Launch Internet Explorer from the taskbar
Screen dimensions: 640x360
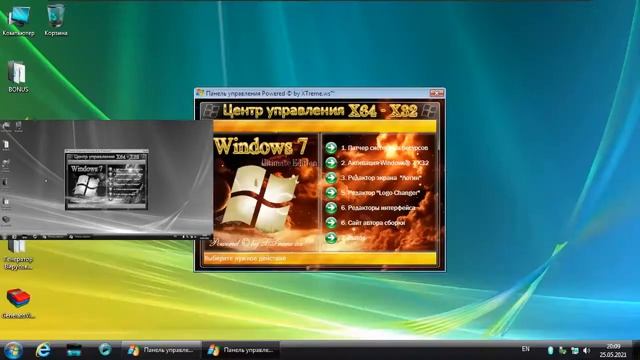43,350
